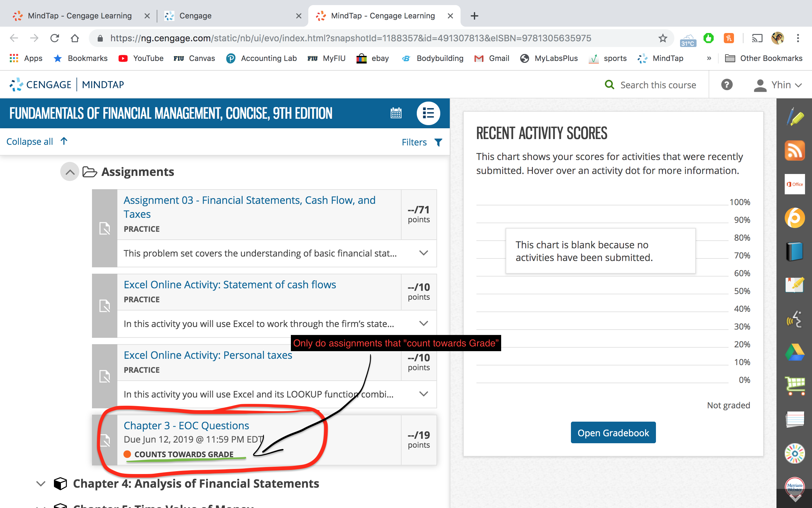Click the browser address bar URL

point(350,38)
